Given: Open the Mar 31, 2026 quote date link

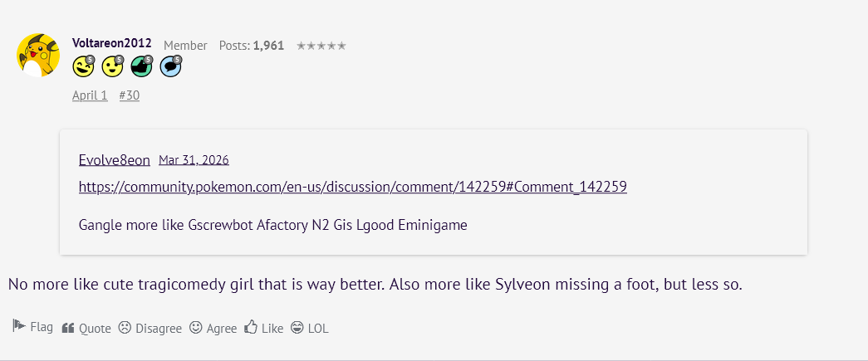Looking at the screenshot, I should pos(194,160).
